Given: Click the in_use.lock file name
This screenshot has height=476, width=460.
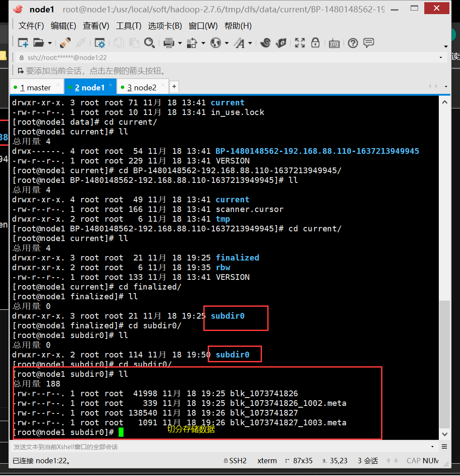Looking at the screenshot, I should tap(238, 112).
